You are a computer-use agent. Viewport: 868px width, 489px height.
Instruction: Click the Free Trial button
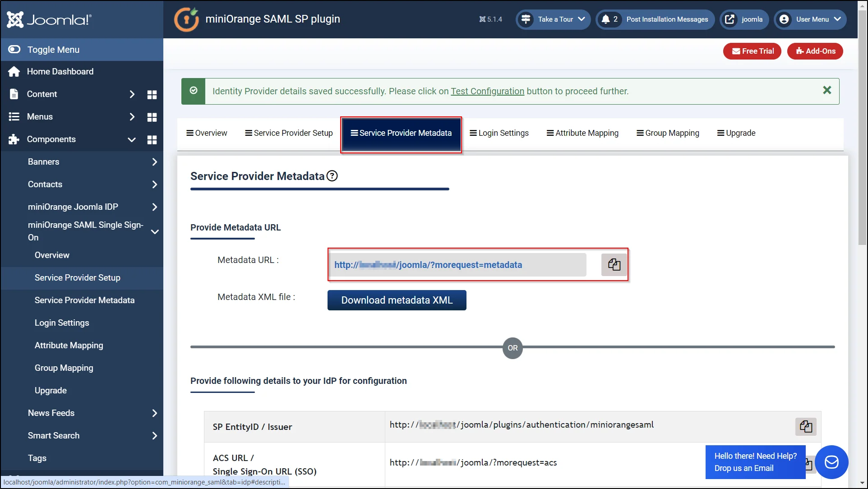coord(752,51)
